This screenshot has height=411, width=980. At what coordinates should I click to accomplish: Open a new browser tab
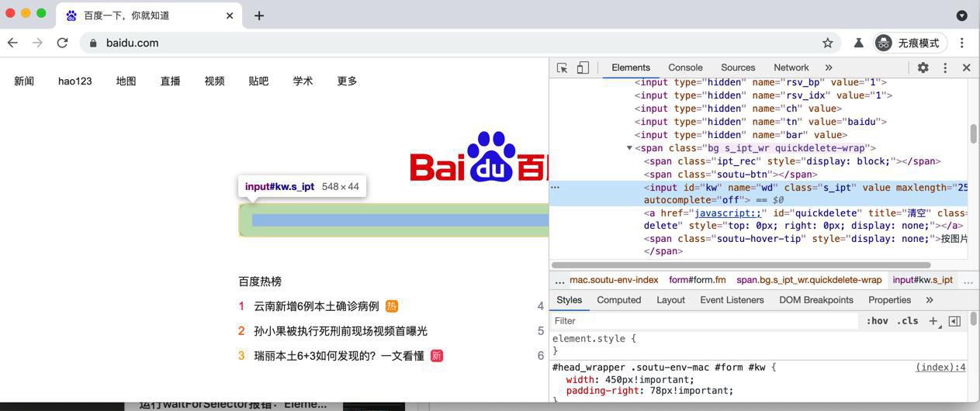[x=259, y=16]
